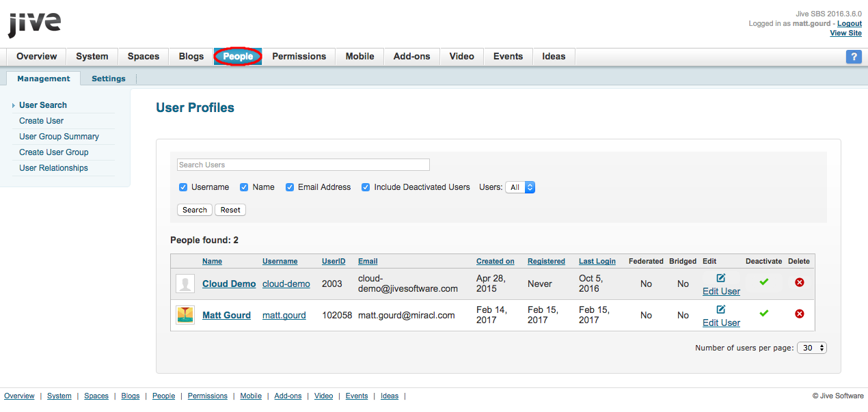Open the Matt Gourd profile name link

(226, 315)
